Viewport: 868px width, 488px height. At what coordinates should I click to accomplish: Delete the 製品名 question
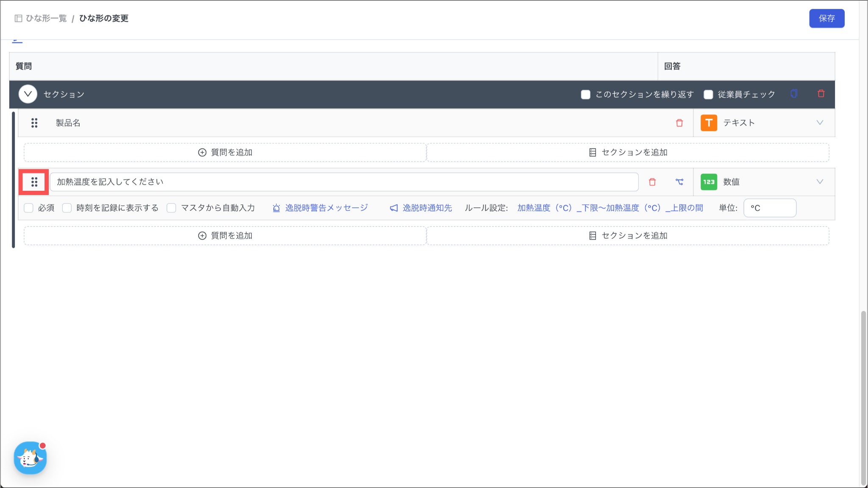coord(679,123)
